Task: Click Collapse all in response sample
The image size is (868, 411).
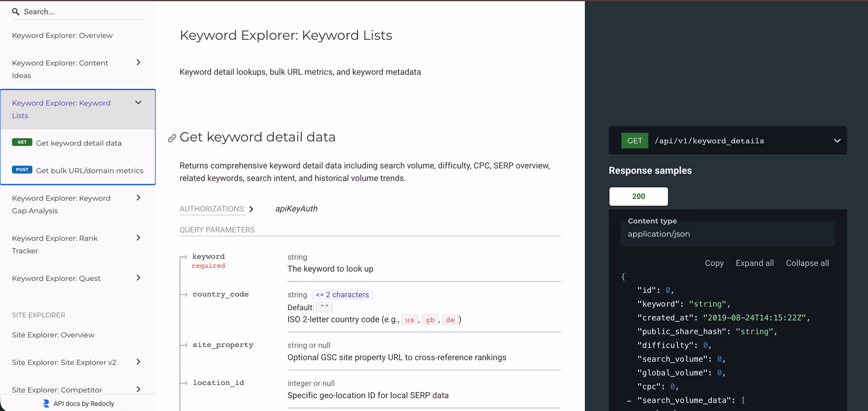Action: (x=807, y=263)
